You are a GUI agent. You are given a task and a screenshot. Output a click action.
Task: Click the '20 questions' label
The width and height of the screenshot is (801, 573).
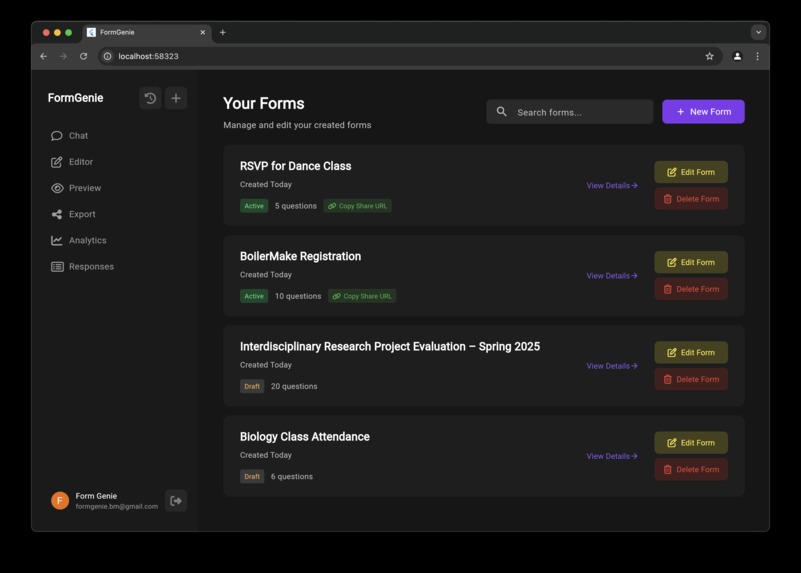(x=294, y=386)
